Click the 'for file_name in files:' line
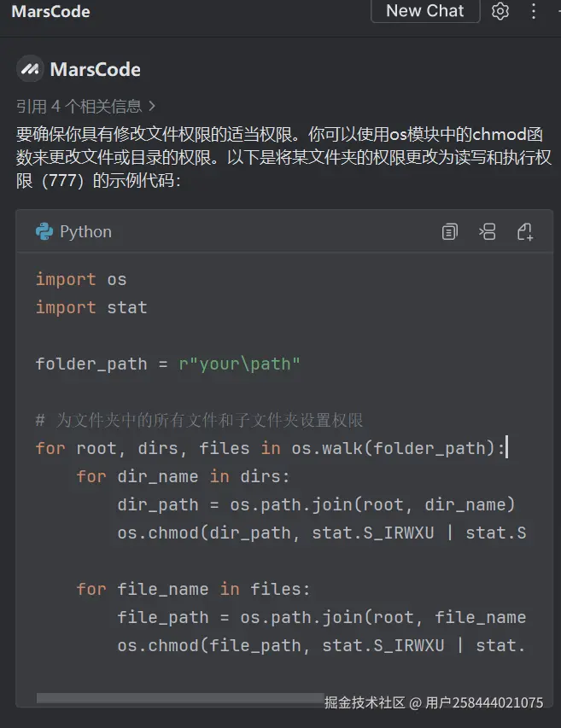 pos(193,589)
